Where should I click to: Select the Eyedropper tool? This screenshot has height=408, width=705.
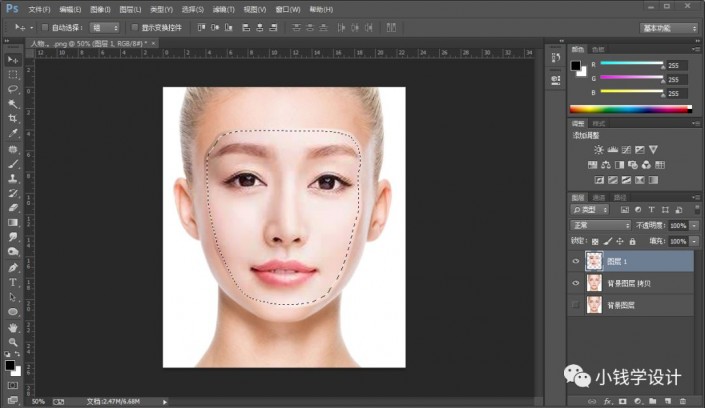pos(13,132)
